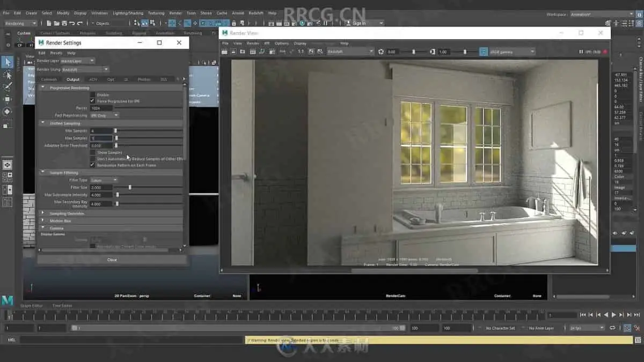The width and height of the screenshot is (644, 362).
Task: Open the Rendering menu set dropdown
Action: click(x=20, y=23)
